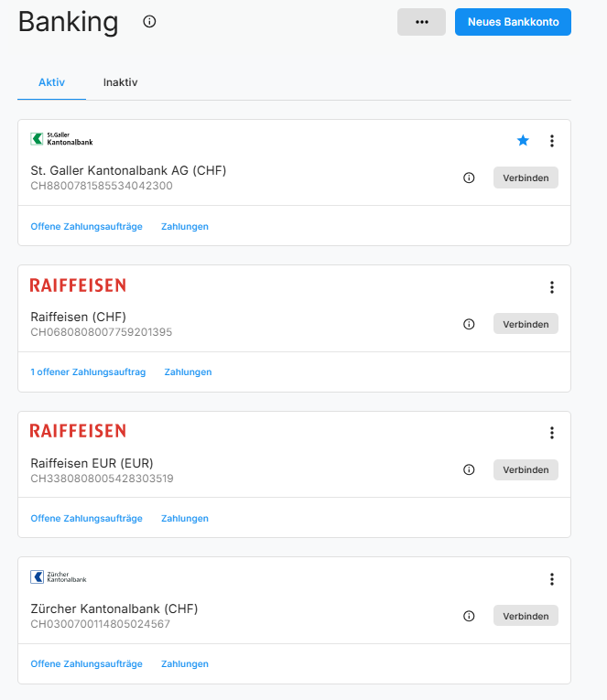Click the St. Galler Kantonalbank logo
The height and width of the screenshot is (700, 607).
[61, 139]
